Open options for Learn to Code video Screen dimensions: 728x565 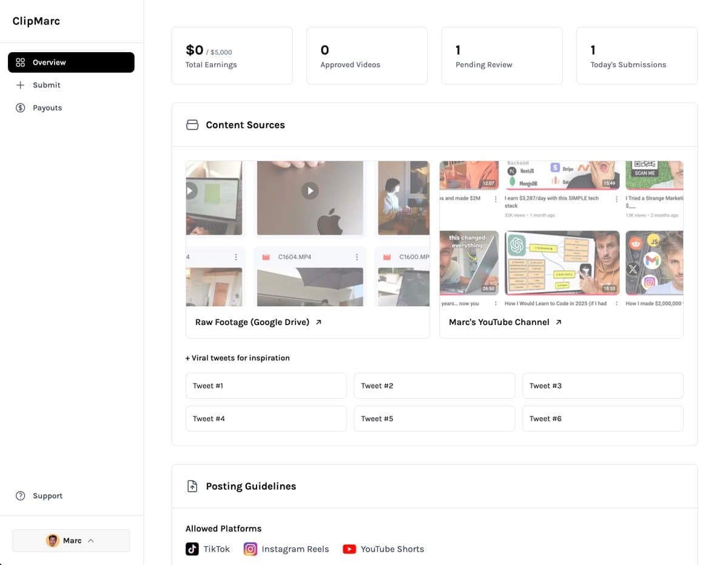pos(617,304)
